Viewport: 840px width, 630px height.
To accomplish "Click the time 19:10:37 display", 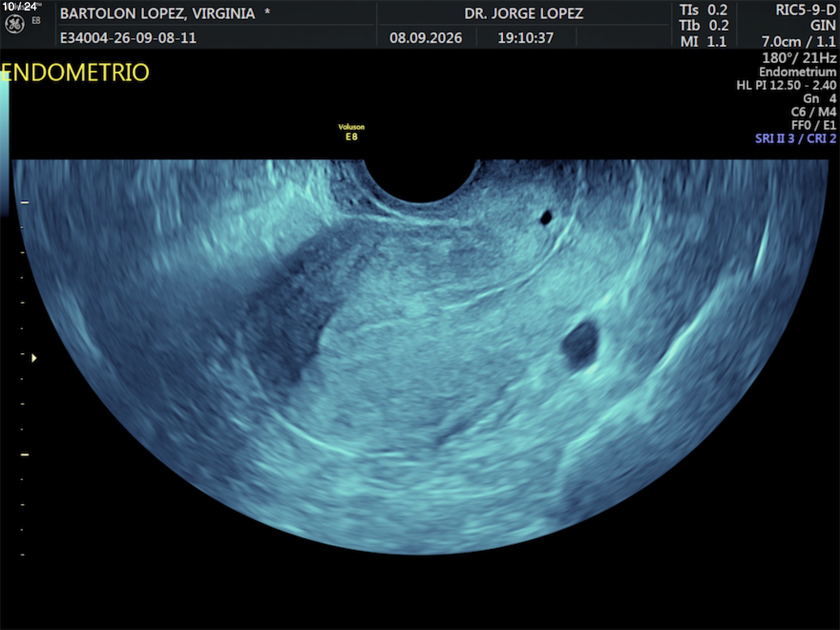I will click(525, 38).
